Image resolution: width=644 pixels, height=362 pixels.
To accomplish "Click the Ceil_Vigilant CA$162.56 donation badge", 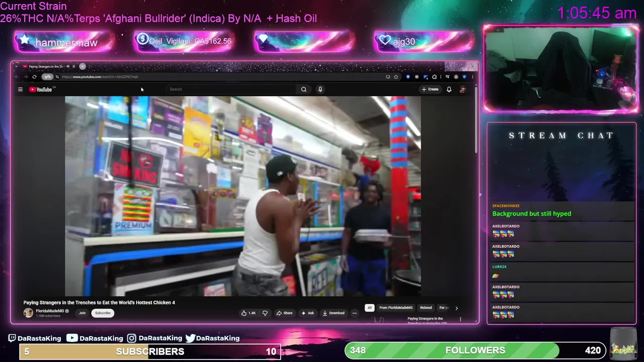I will tap(184, 41).
